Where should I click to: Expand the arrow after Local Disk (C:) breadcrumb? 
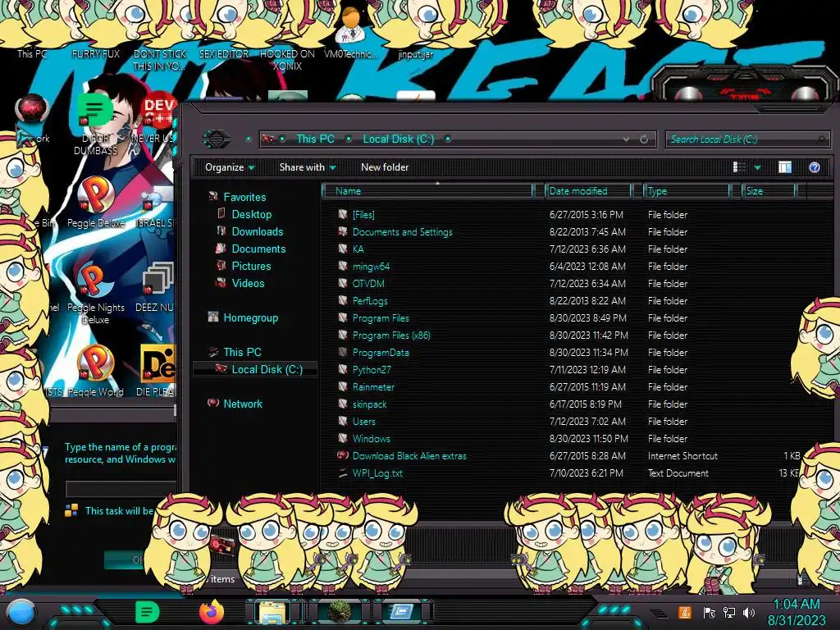click(448, 139)
